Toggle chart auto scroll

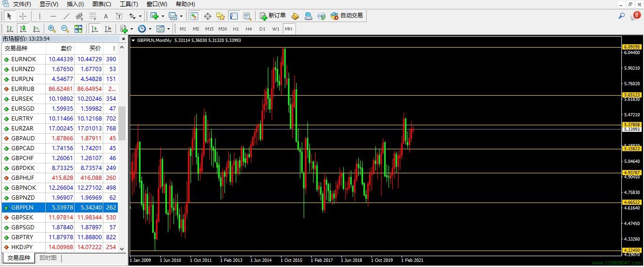click(x=95, y=29)
